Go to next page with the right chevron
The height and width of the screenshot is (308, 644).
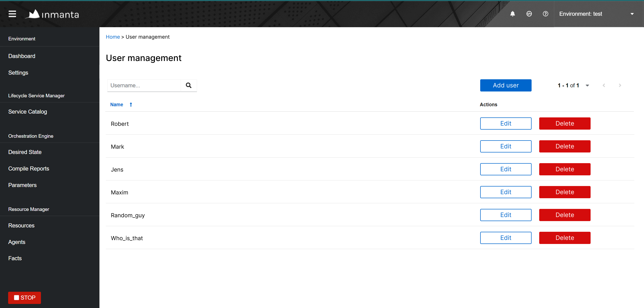coord(620,85)
